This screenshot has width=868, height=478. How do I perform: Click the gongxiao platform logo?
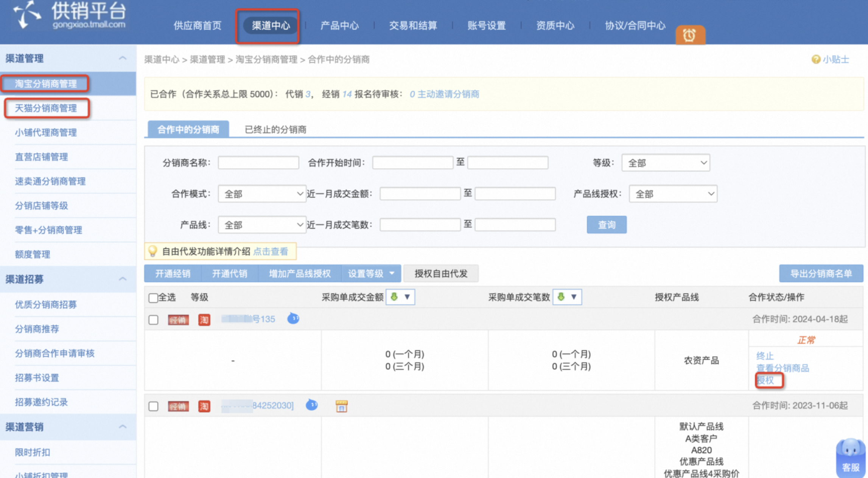(x=70, y=16)
